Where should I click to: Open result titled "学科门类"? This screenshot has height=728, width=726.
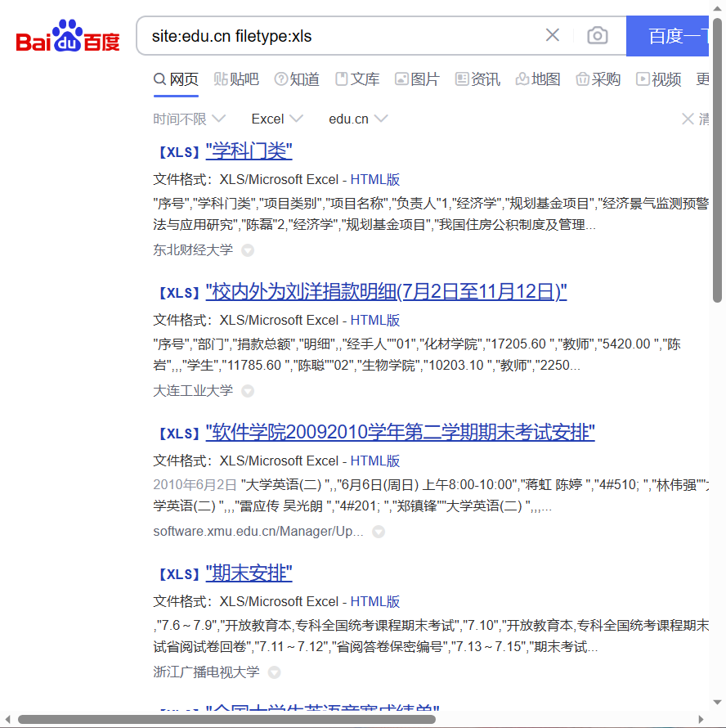coord(249,151)
